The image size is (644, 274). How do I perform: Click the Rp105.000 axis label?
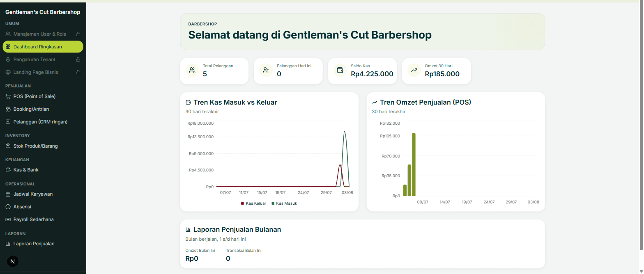pyautogui.click(x=390, y=136)
